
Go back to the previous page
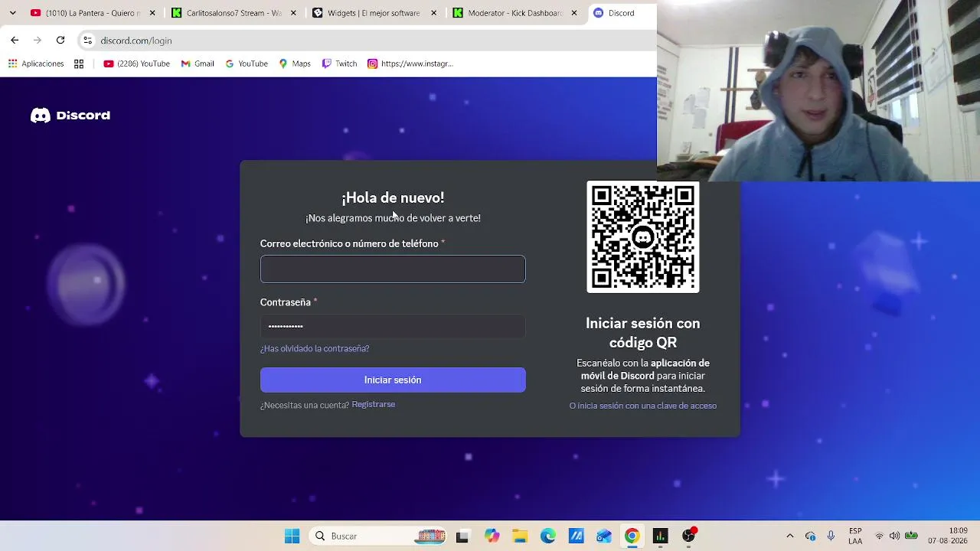coord(15,40)
